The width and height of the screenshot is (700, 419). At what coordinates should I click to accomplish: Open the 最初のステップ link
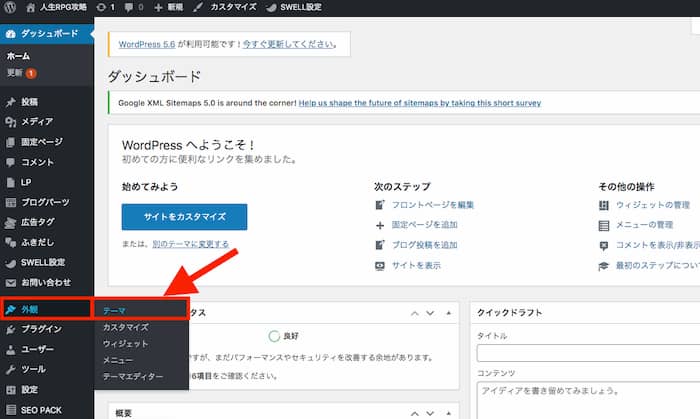tap(658, 266)
